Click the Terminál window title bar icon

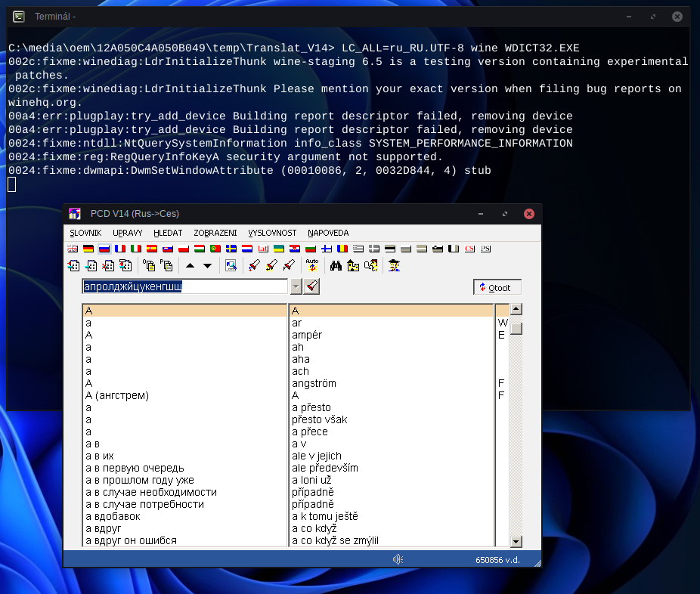click(x=19, y=17)
